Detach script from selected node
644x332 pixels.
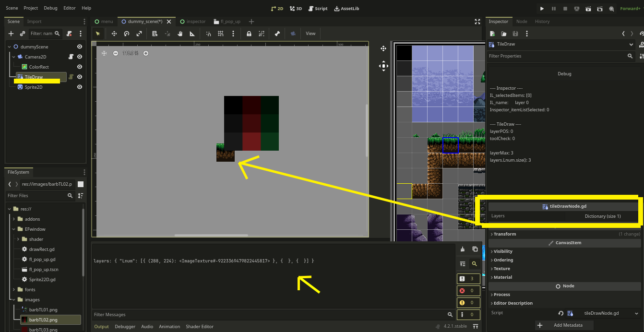(70, 34)
